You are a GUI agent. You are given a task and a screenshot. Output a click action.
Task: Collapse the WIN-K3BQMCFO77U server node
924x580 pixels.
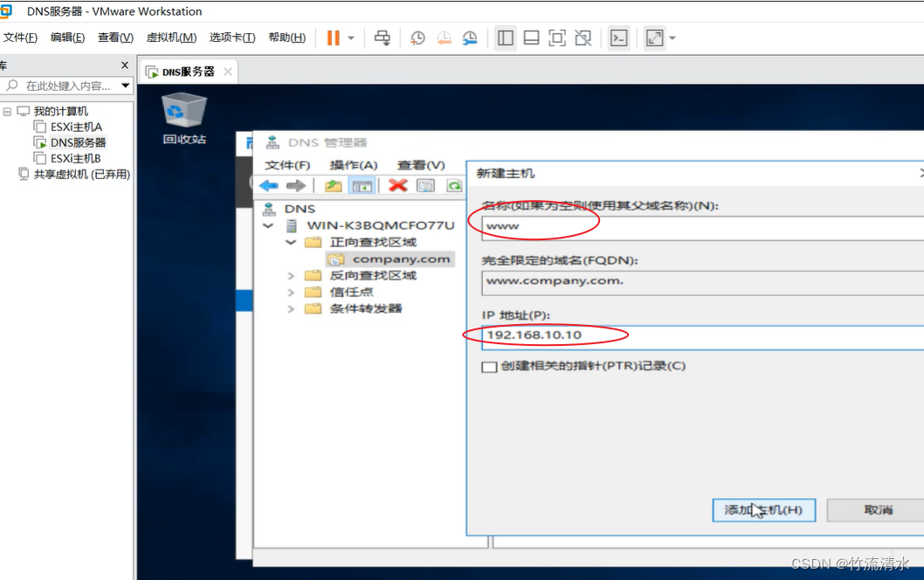268,225
